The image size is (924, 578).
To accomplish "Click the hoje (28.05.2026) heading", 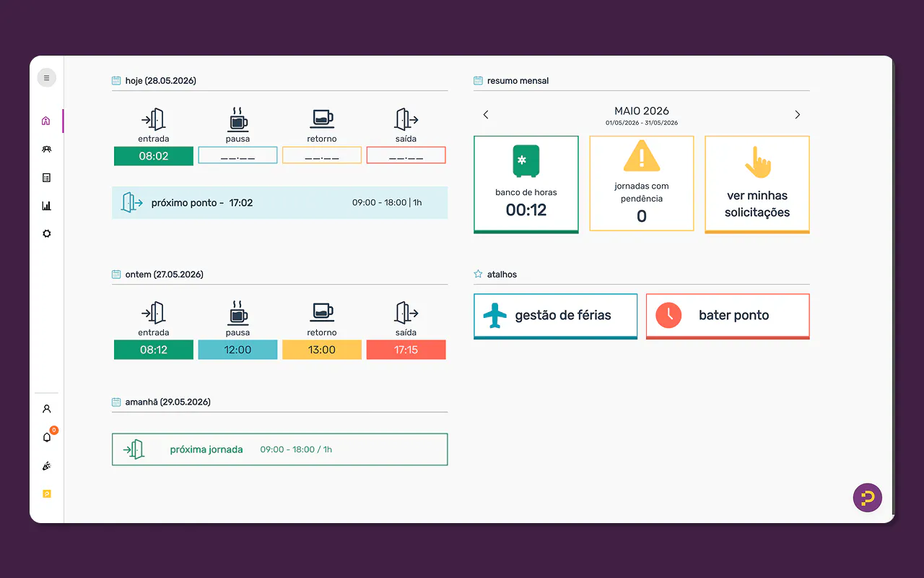I will [x=161, y=81].
